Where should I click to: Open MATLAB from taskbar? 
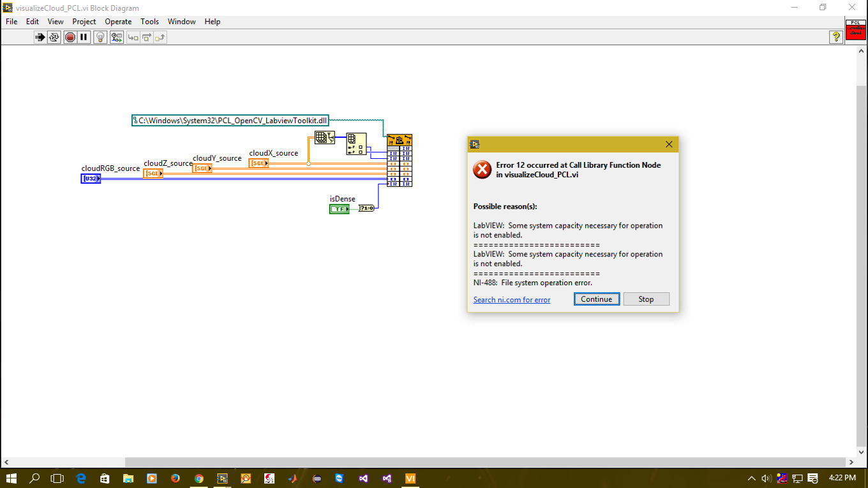tap(292, 478)
